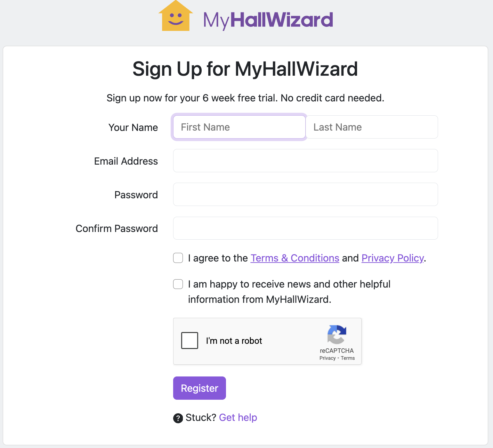
Task: Click the reCAPTCHA Terms link
Action: point(348,358)
